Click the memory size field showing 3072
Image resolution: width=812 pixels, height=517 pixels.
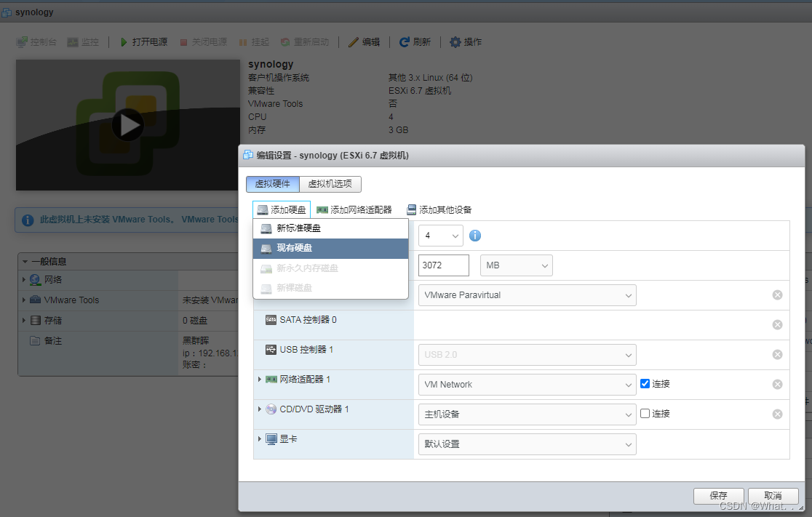pos(443,265)
